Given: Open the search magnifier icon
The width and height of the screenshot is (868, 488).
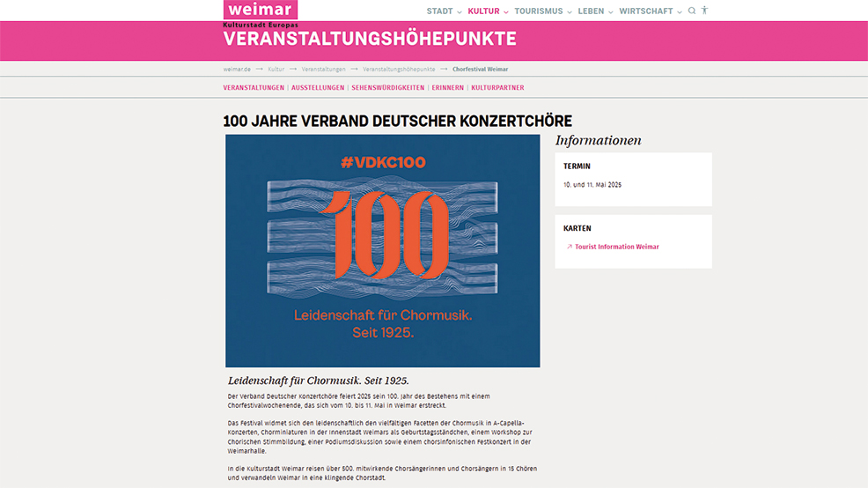Looking at the screenshot, I should point(692,11).
